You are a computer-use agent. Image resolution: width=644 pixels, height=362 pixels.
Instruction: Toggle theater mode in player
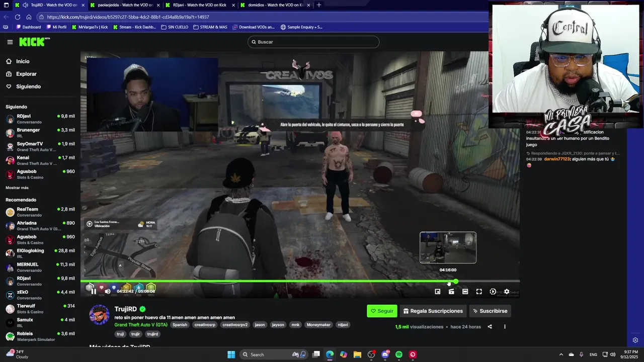(465, 292)
